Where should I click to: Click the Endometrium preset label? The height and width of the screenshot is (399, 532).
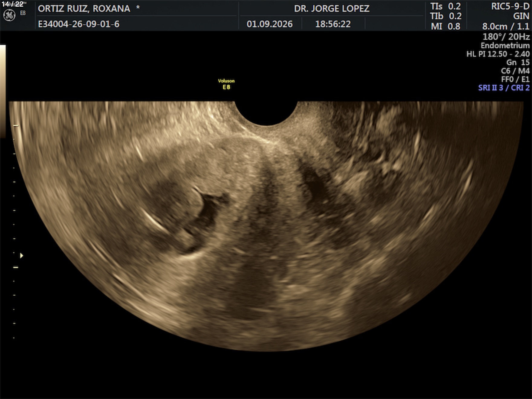(x=505, y=45)
